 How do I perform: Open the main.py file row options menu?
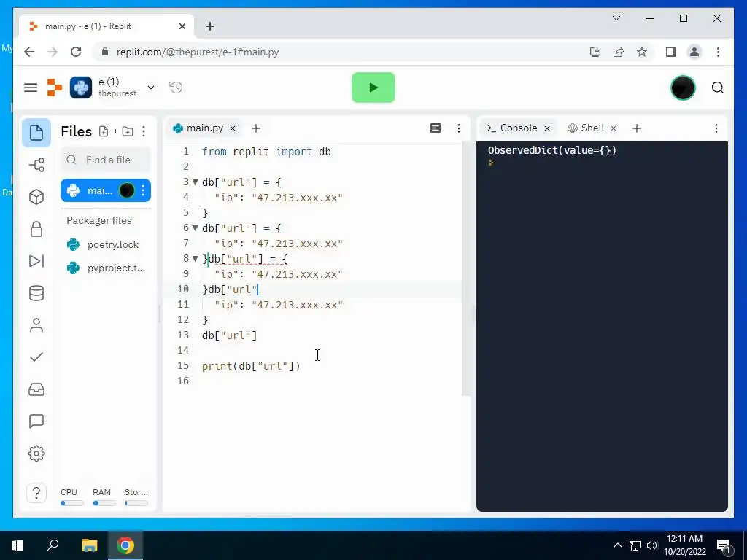143,190
